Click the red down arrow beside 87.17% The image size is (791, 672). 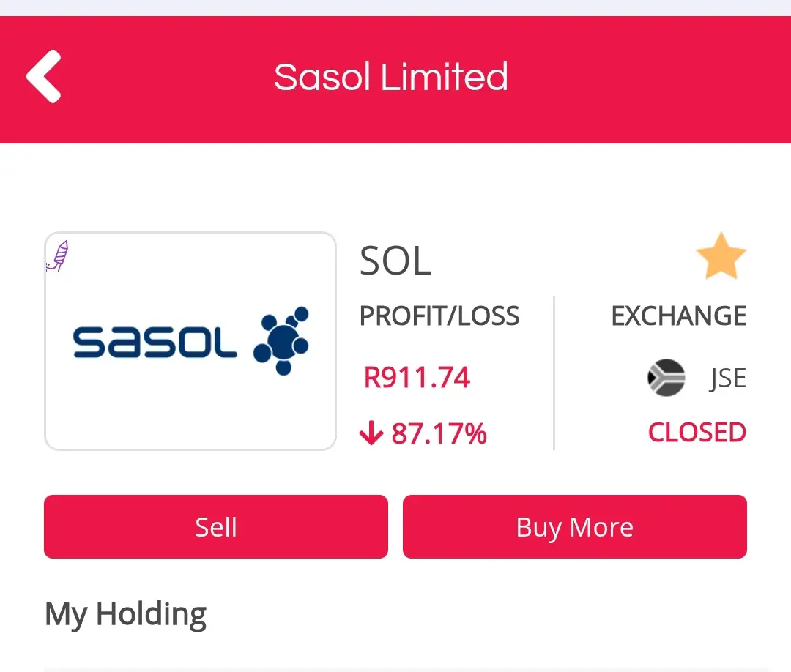click(371, 433)
